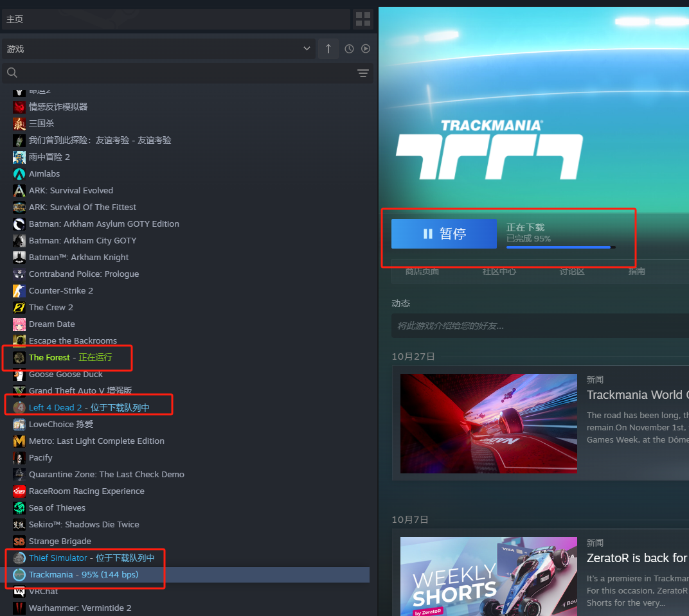Show recent activity clock icon
This screenshot has height=616, width=689.
(x=350, y=49)
